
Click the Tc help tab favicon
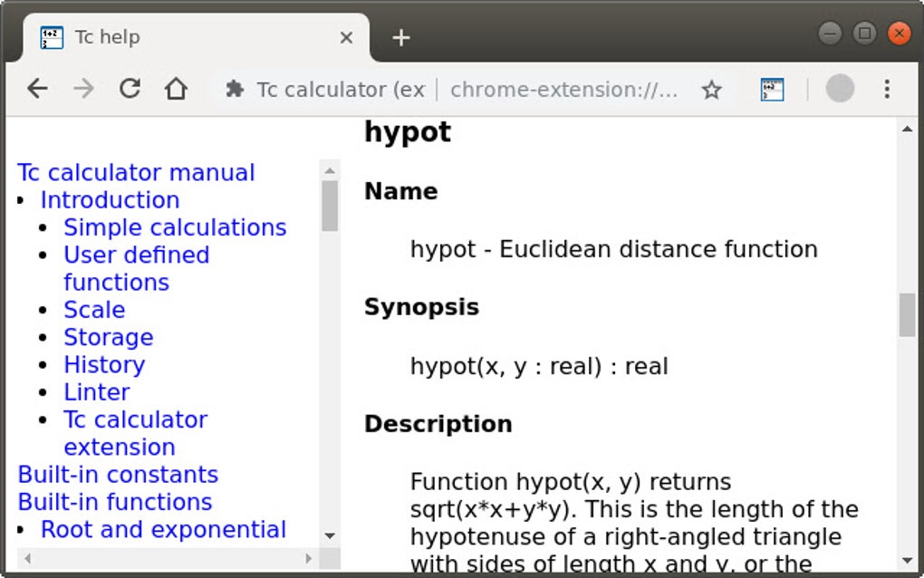53,37
